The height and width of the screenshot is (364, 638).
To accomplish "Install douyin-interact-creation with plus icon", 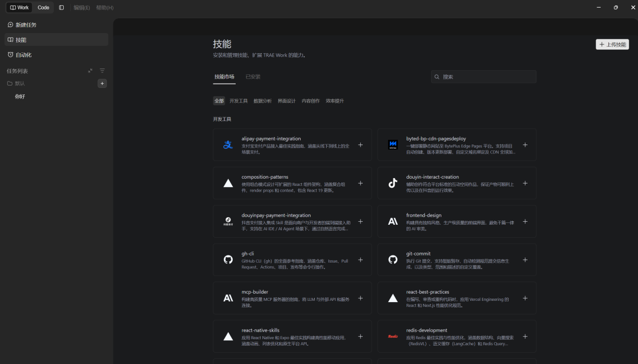I will 525,183.
